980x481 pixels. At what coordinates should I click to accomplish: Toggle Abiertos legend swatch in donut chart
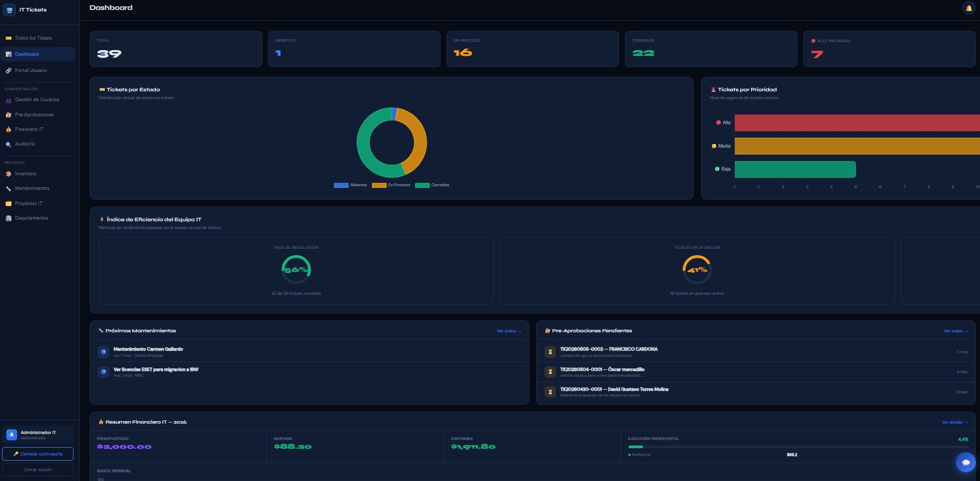click(341, 185)
